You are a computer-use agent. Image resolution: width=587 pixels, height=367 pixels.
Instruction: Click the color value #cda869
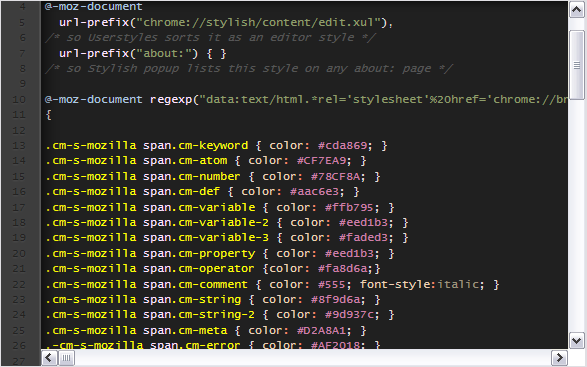click(342, 145)
